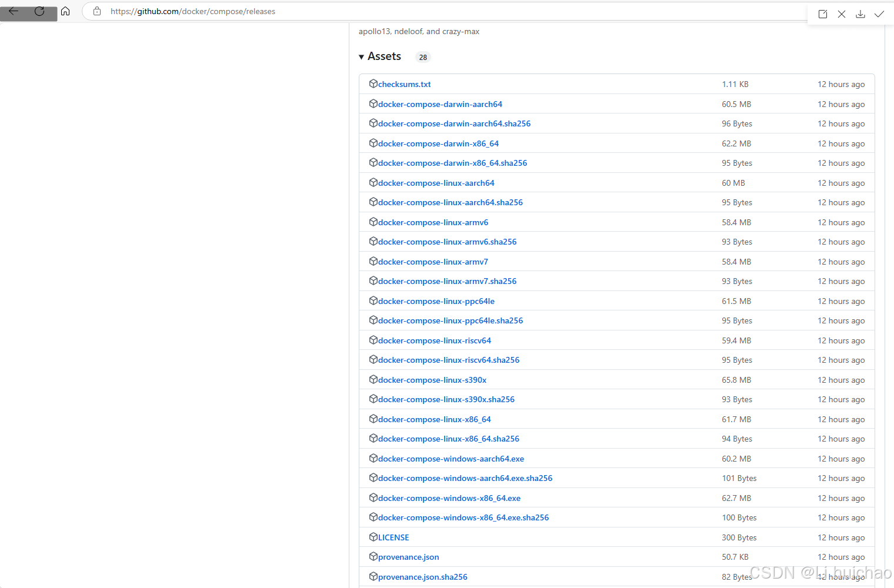Screen dimensions: 894x588
Task: Click the 1.11 KB size value
Action: (x=735, y=84)
